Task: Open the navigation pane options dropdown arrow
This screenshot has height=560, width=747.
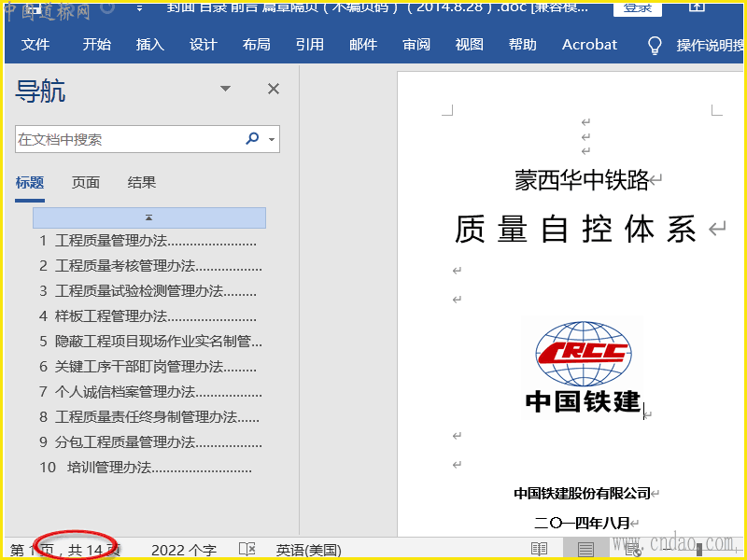Action: [x=225, y=89]
